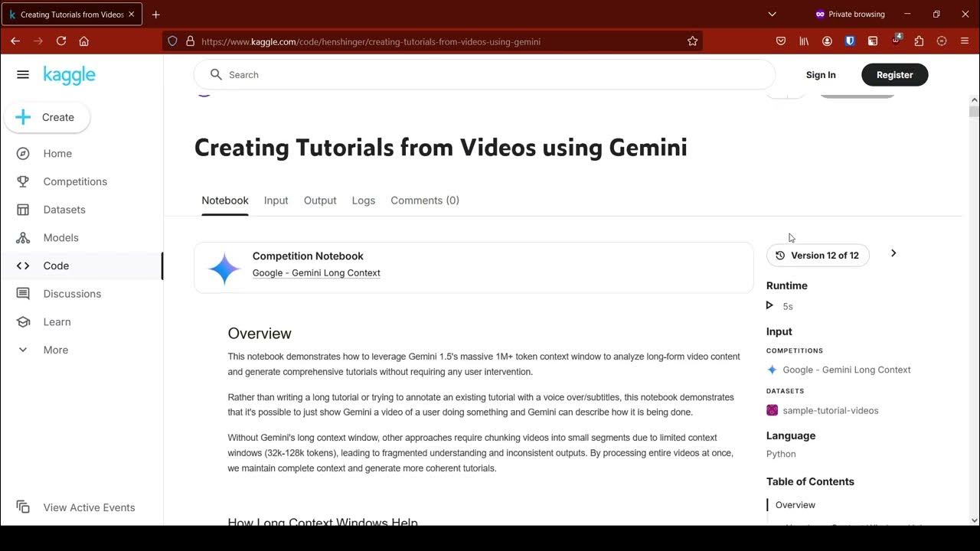Image resolution: width=980 pixels, height=551 pixels.
Task: Click the Register button
Action: click(894, 74)
